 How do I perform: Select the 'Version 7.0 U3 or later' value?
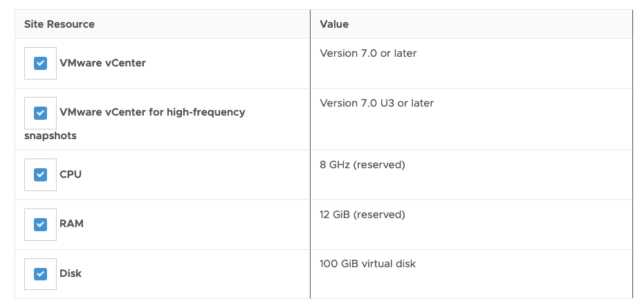(376, 103)
